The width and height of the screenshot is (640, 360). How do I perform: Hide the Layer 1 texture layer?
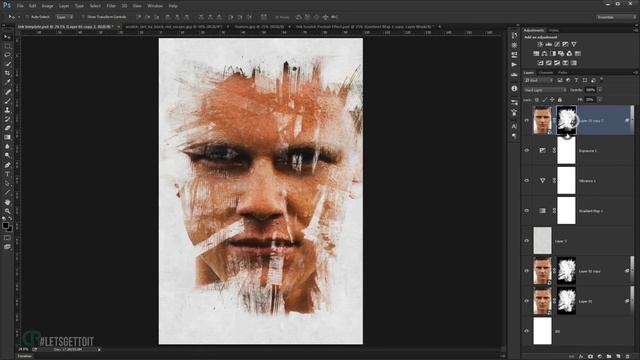[x=527, y=241]
